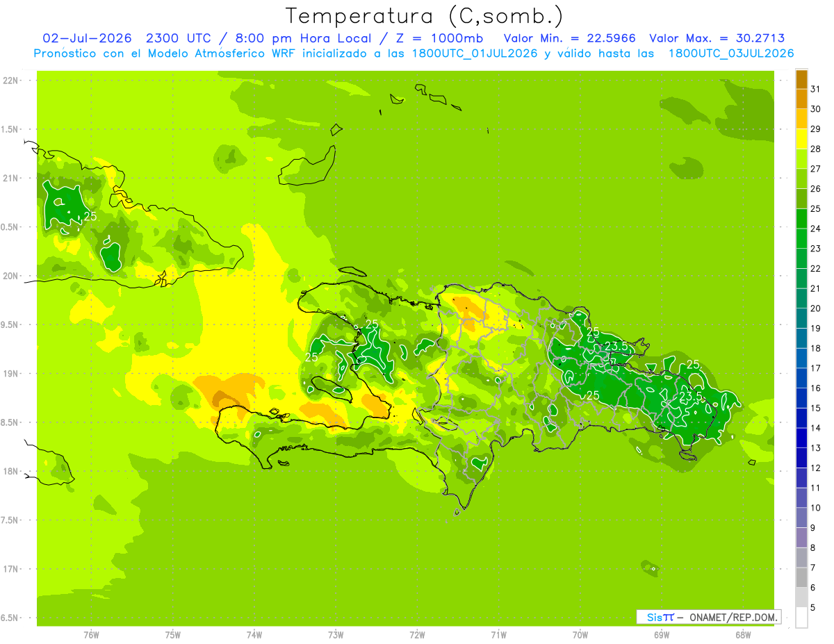Screen dimensions: 834x644
Task: Click the "18N" latitude label
Action: tap(10, 471)
